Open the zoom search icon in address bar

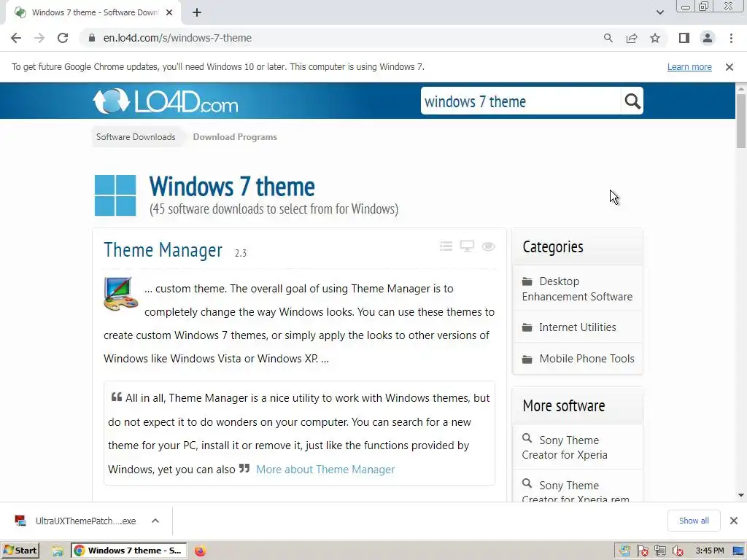[x=608, y=38]
